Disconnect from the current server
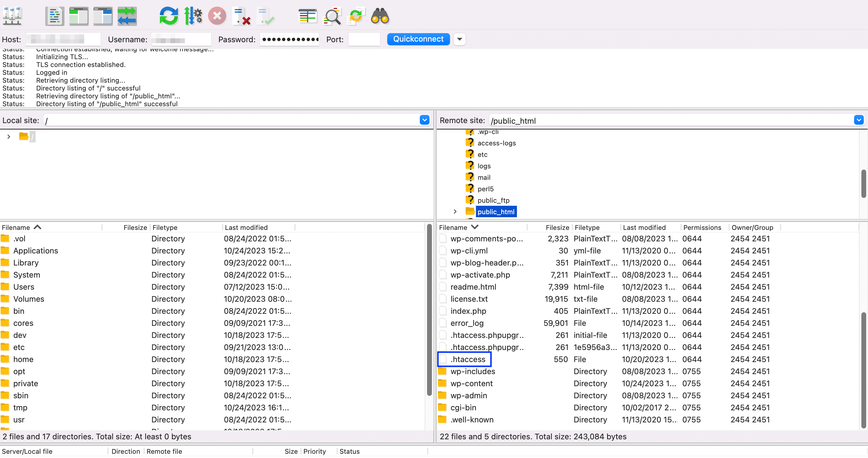The width and height of the screenshot is (868, 458). coord(242,16)
